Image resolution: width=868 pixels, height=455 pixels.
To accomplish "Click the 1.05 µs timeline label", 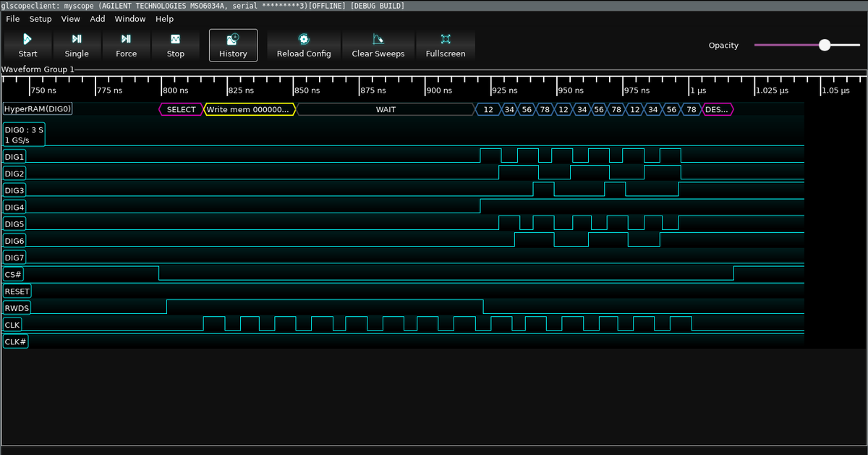I will click(x=835, y=90).
